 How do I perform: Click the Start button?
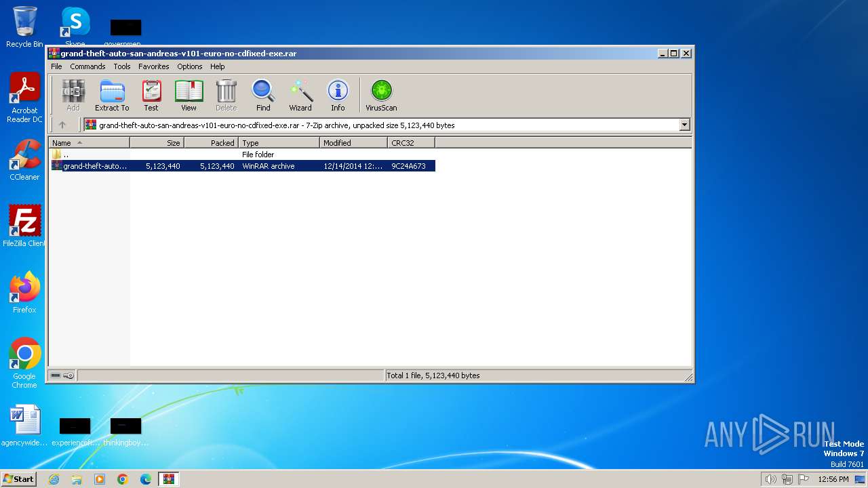click(x=18, y=479)
